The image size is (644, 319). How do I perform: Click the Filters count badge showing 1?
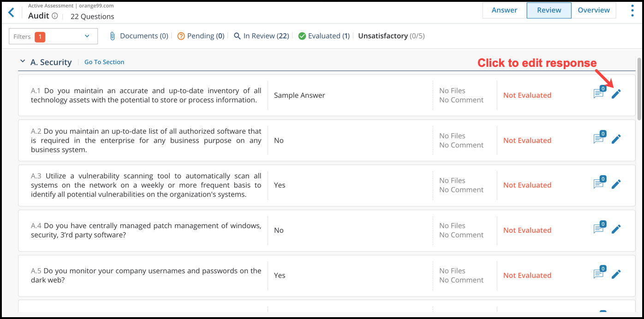point(40,36)
